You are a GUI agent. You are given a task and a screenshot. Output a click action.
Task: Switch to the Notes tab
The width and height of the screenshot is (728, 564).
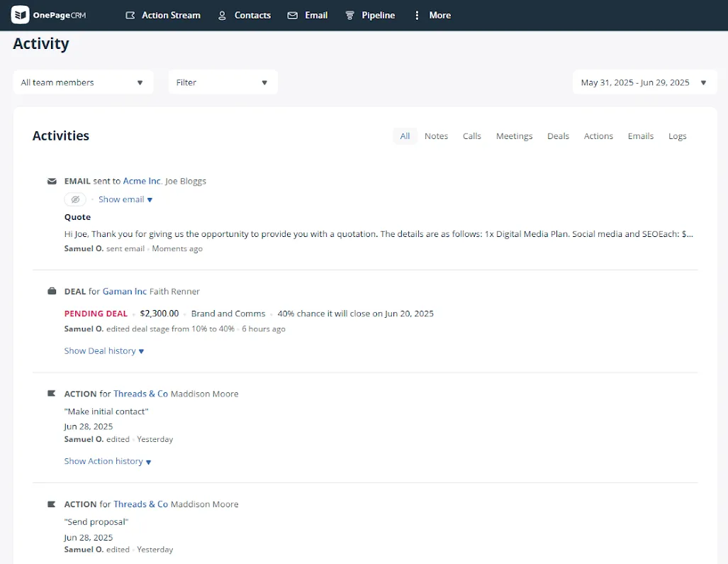pos(436,136)
